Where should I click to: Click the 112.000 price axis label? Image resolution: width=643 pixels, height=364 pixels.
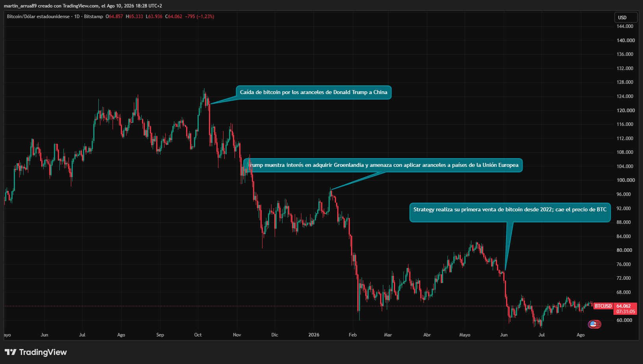(x=625, y=139)
